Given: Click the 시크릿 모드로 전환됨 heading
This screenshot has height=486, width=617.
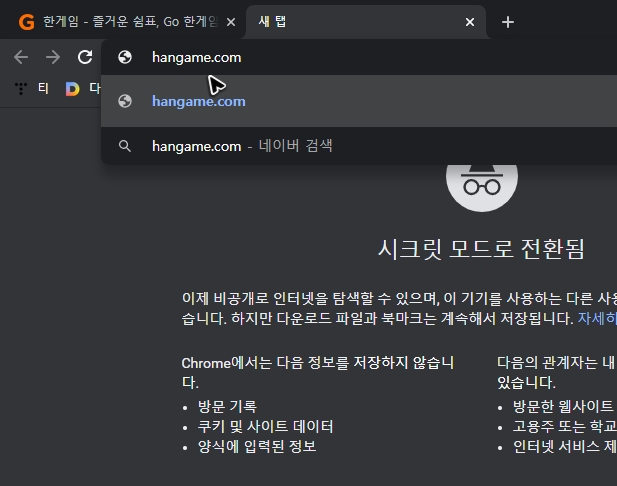Looking at the screenshot, I should (482, 249).
